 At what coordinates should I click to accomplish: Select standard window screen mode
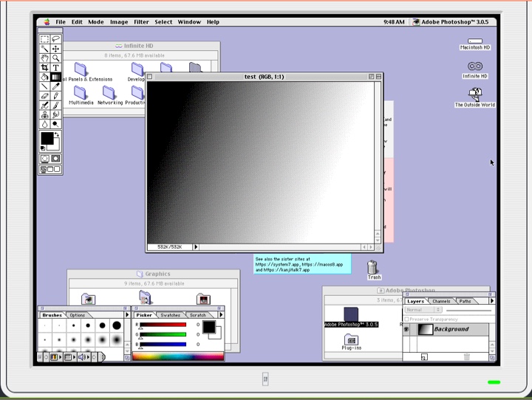[44, 169]
